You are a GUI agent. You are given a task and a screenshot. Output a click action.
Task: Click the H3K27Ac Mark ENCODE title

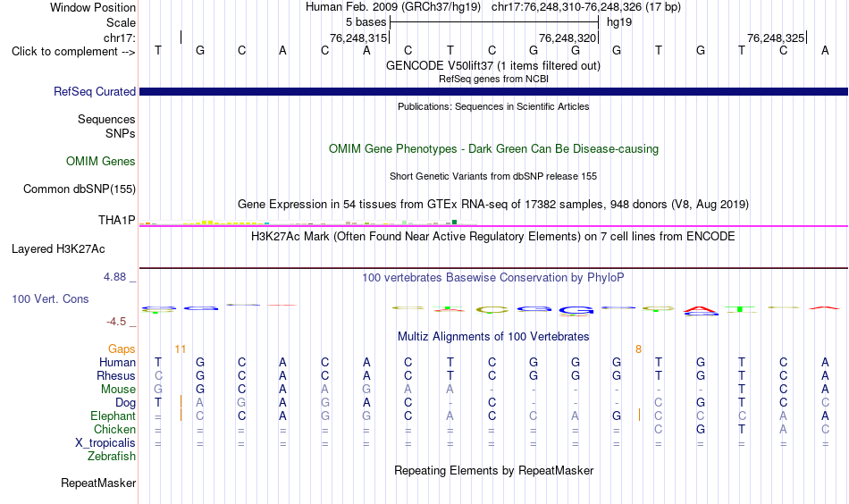click(493, 237)
